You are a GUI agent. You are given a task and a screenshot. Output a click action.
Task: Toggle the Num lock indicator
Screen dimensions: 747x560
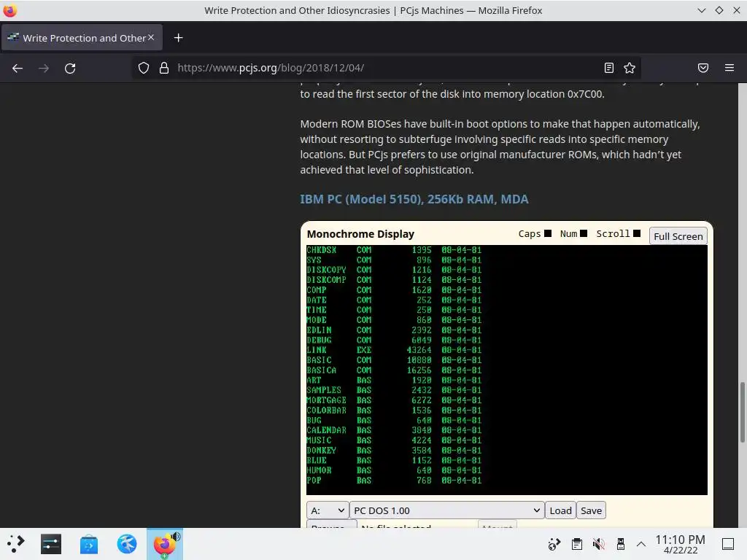[x=584, y=233]
